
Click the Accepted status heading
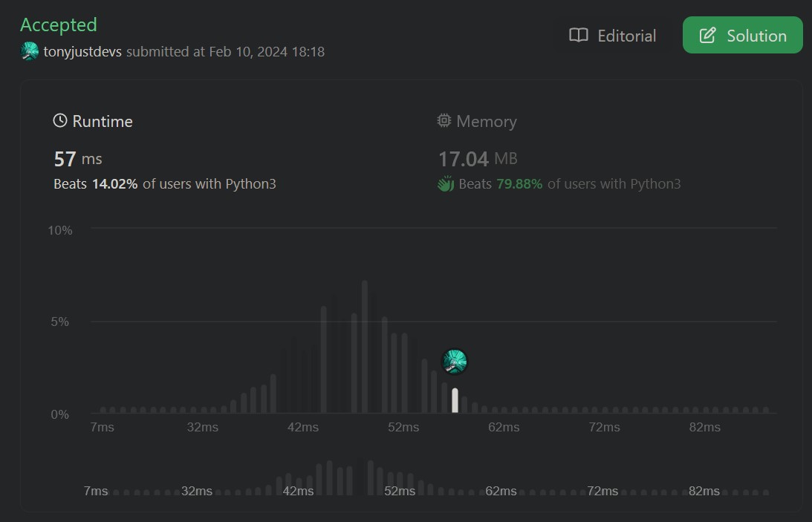point(59,25)
